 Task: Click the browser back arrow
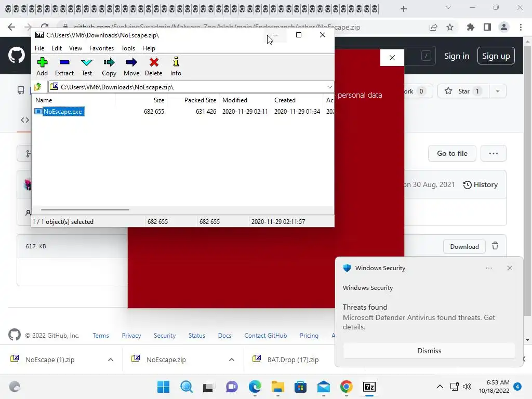click(x=11, y=27)
